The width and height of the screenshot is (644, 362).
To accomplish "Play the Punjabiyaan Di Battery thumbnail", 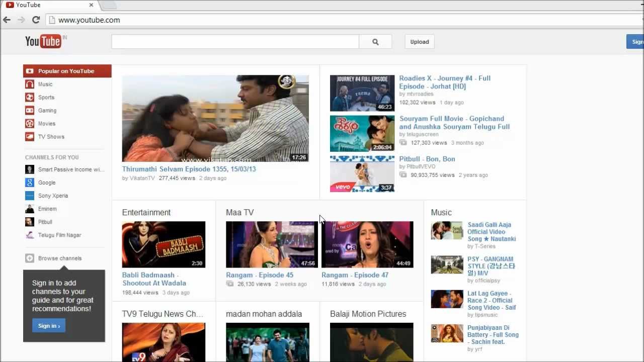I will pos(447,333).
